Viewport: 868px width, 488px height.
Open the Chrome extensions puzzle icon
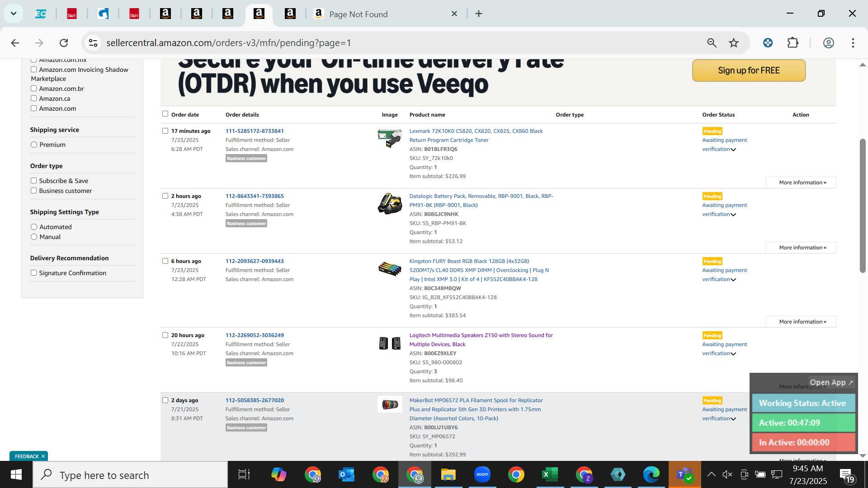click(793, 43)
